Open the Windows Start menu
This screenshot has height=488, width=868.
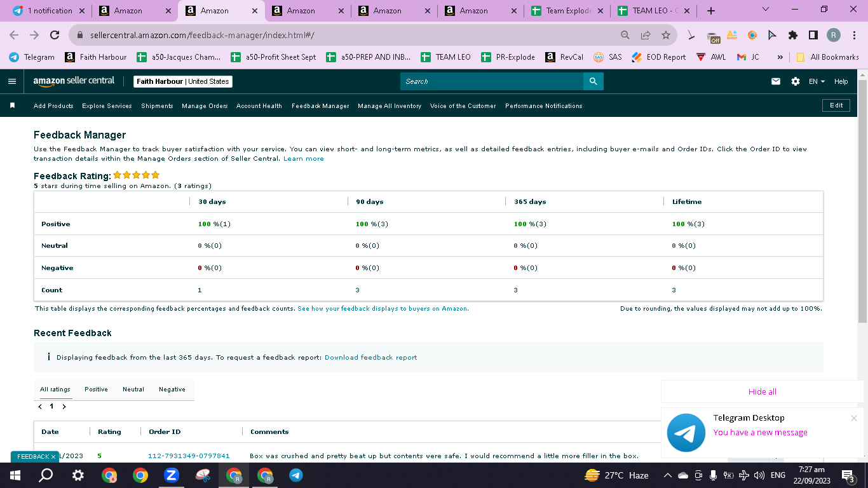[15, 475]
